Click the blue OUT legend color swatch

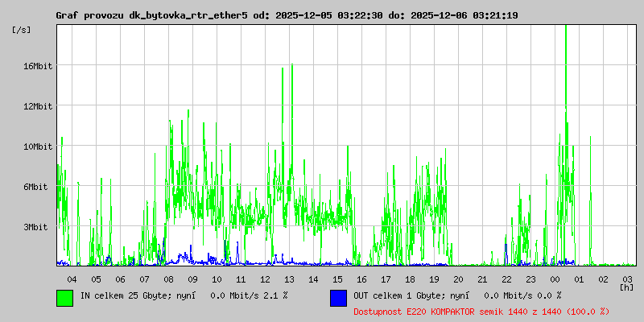click(x=338, y=298)
